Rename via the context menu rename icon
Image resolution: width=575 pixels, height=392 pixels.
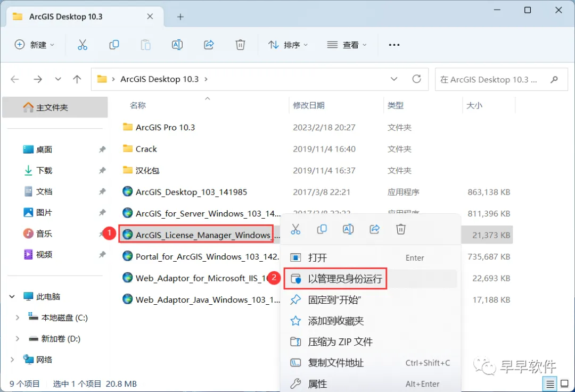point(348,229)
